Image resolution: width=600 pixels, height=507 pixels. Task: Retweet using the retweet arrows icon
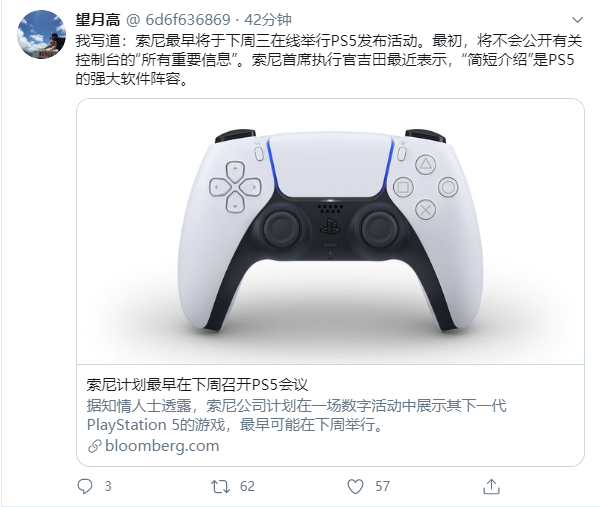coord(220,486)
